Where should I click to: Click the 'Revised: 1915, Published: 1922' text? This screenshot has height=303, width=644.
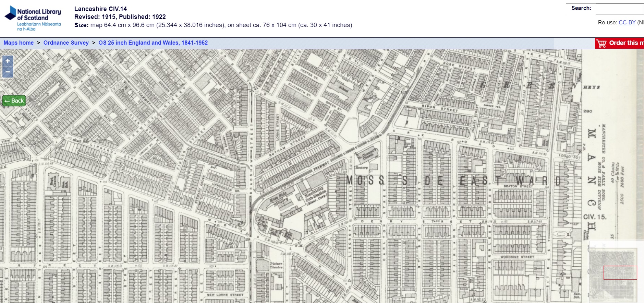[x=120, y=17]
